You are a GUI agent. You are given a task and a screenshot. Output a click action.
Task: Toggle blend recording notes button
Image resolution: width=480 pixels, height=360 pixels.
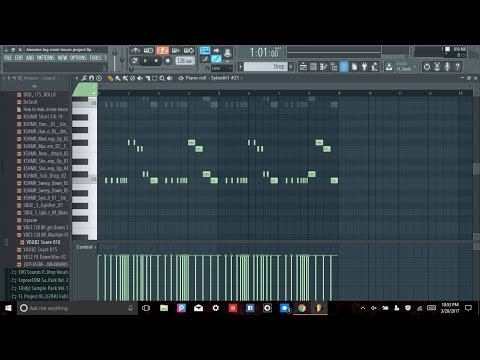176,51
